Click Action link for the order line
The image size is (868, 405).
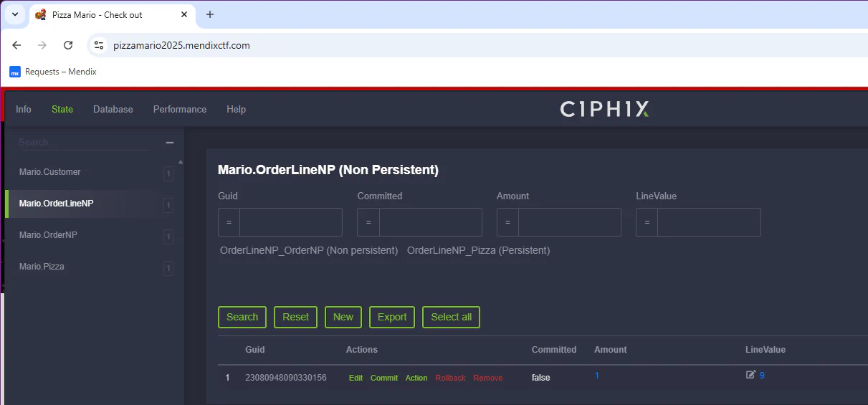pyautogui.click(x=416, y=378)
